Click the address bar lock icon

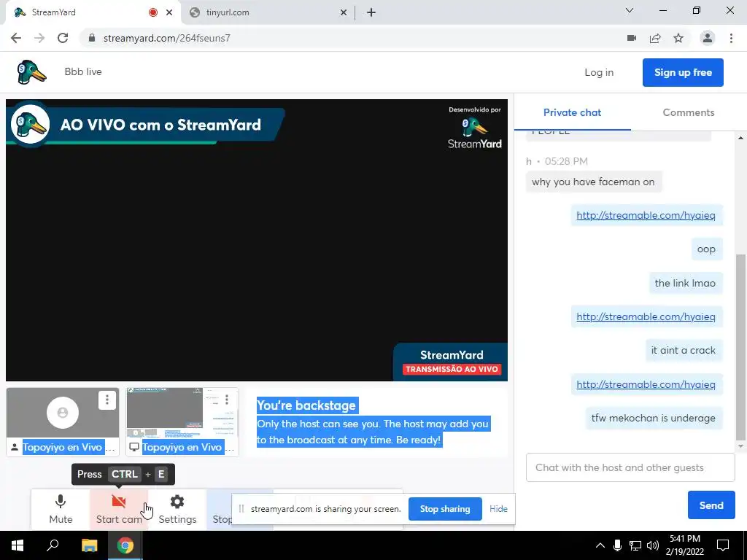92,38
